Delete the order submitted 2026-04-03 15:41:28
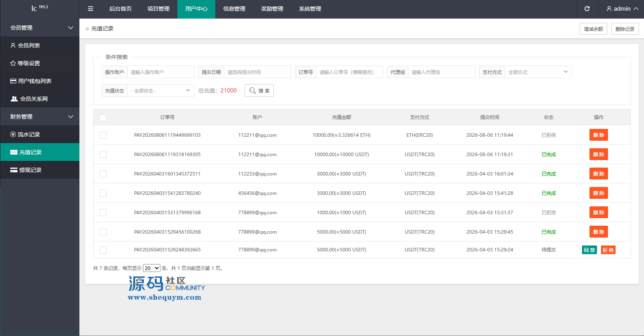Viewport: 644px width, 336px height. 599,193
